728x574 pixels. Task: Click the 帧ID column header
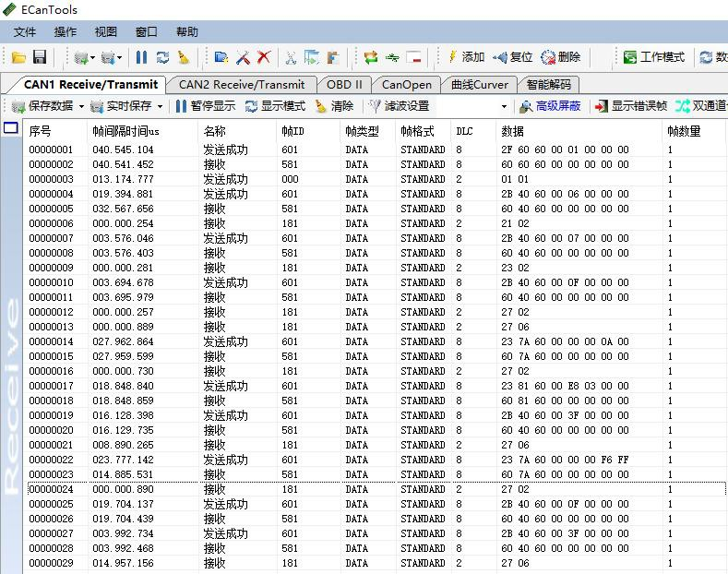click(x=292, y=131)
